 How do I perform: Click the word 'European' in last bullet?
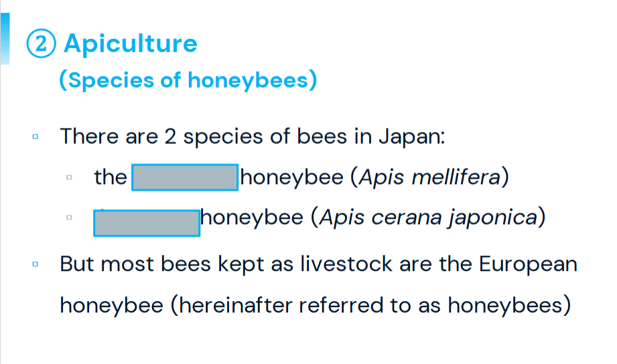pyautogui.click(x=528, y=264)
